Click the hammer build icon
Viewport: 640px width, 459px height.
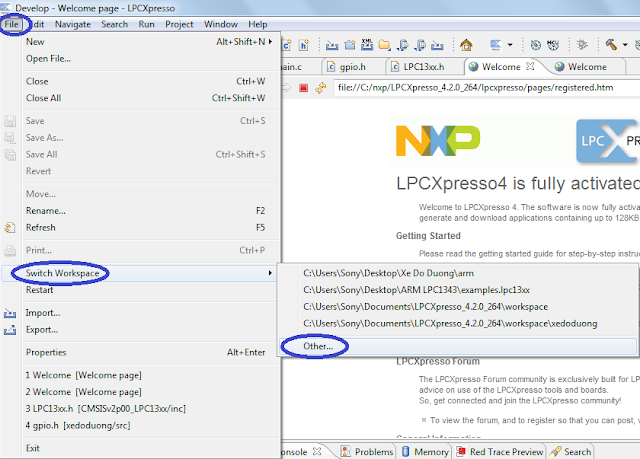coord(611,44)
